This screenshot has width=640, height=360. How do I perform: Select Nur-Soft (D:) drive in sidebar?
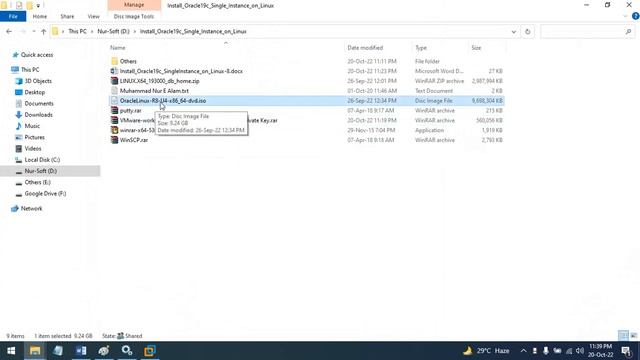tap(40, 171)
